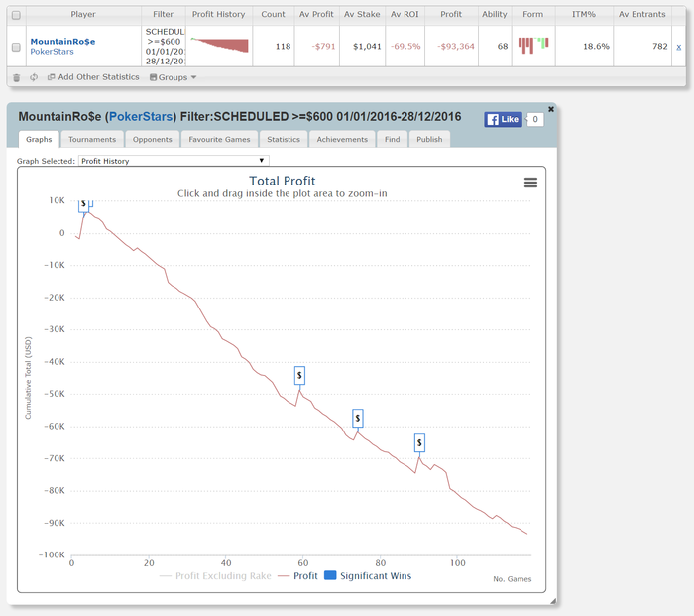694x616 pixels.
Task: Sort by the Profit column header
Action: pos(451,15)
